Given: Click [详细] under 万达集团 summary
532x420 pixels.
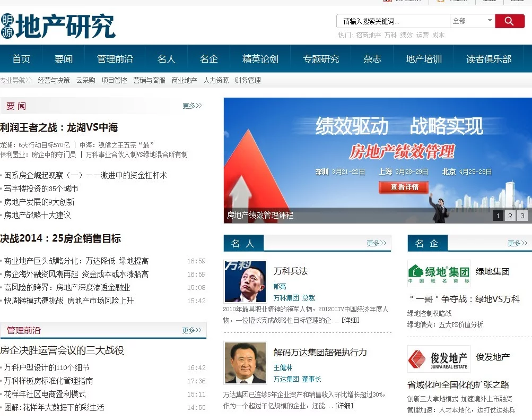Looking at the screenshot, I should coord(344,406).
